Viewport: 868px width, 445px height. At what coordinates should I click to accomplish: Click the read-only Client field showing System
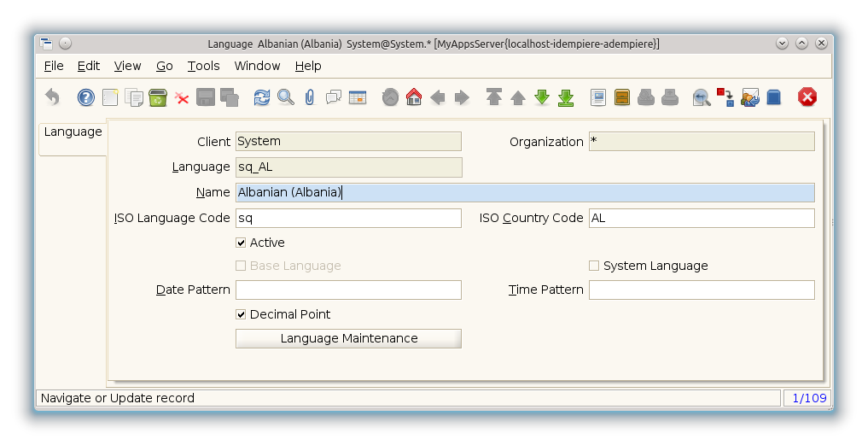(x=348, y=141)
